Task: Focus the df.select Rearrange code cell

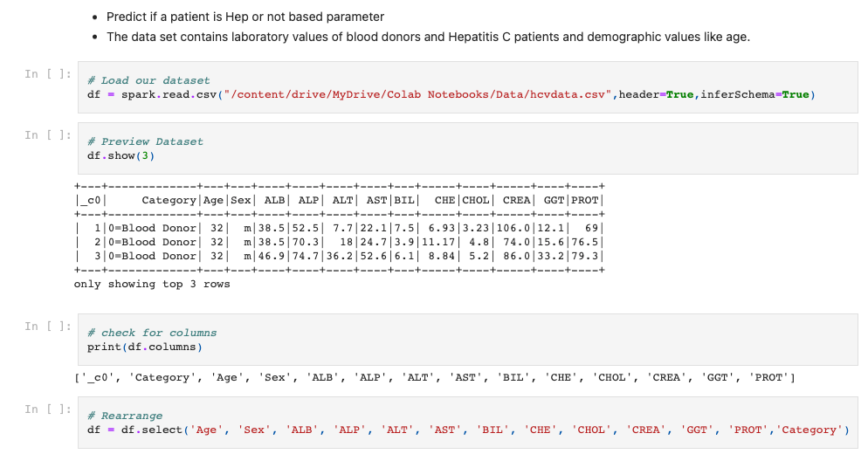Action: point(467,423)
